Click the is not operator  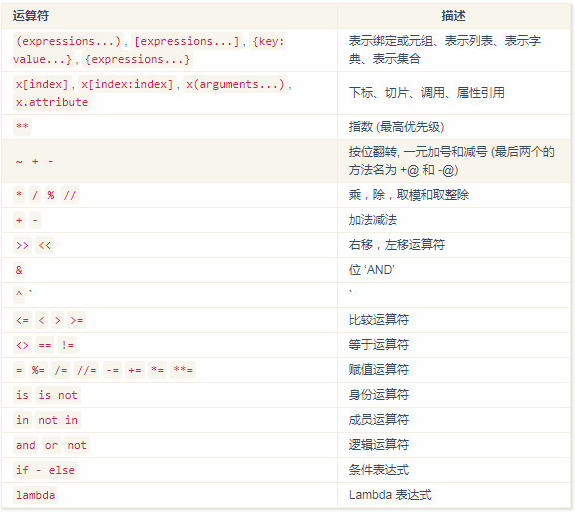[58, 395]
